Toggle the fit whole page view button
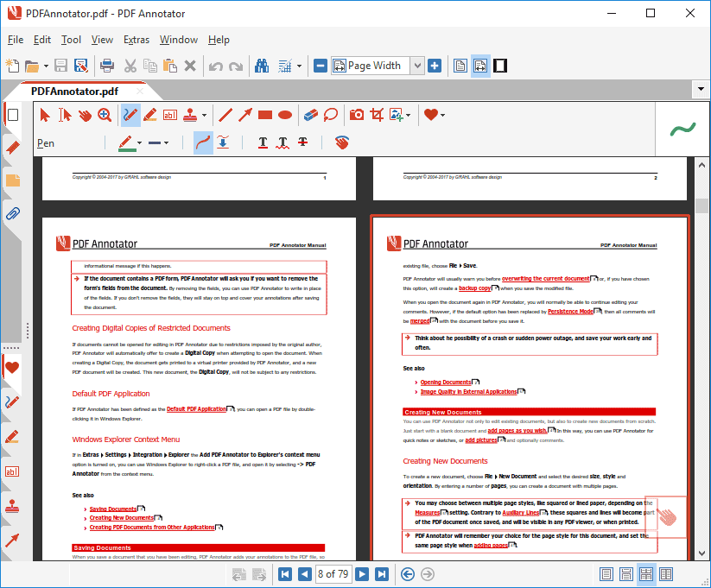 pyautogui.click(x=460, y=66)
